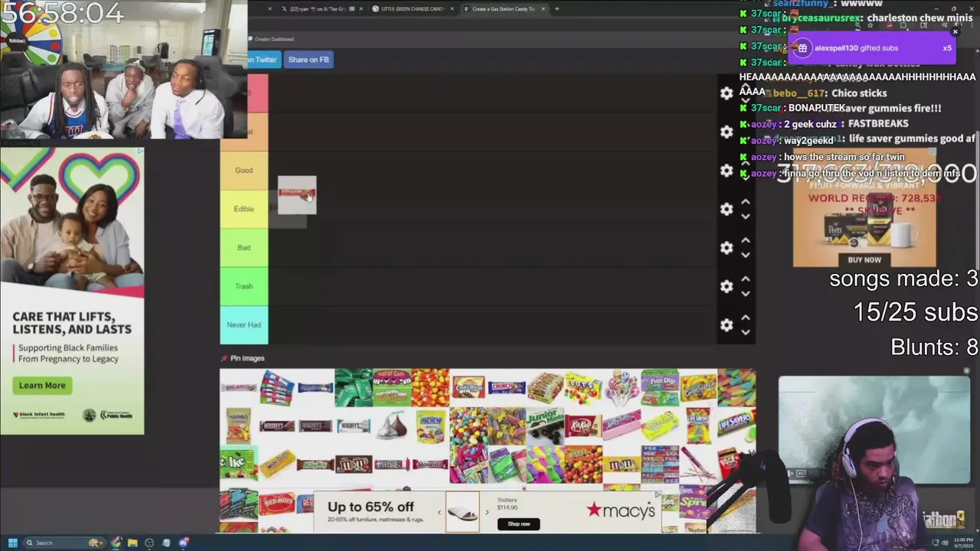Move the Bad row up with its arrow

[746, 240]
